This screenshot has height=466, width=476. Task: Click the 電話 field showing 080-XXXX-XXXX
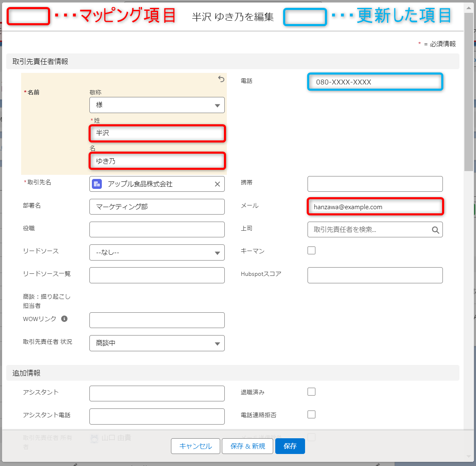[x=375, y=82]
